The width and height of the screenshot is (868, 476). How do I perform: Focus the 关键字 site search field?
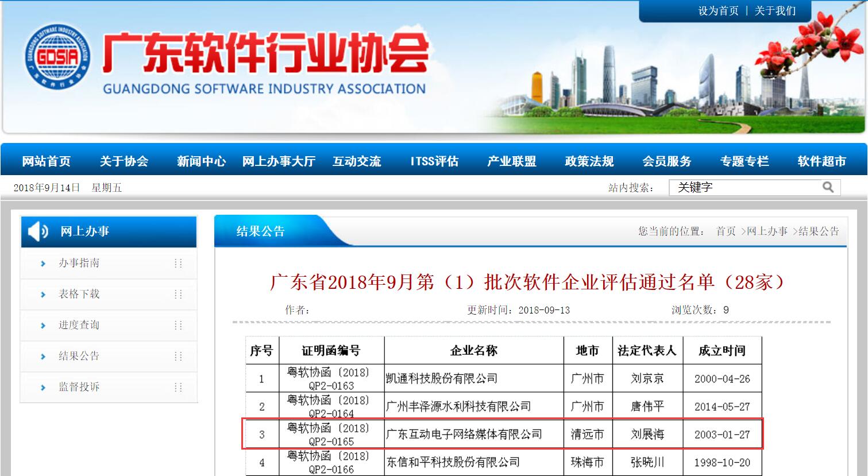click(x=747, y=187)
